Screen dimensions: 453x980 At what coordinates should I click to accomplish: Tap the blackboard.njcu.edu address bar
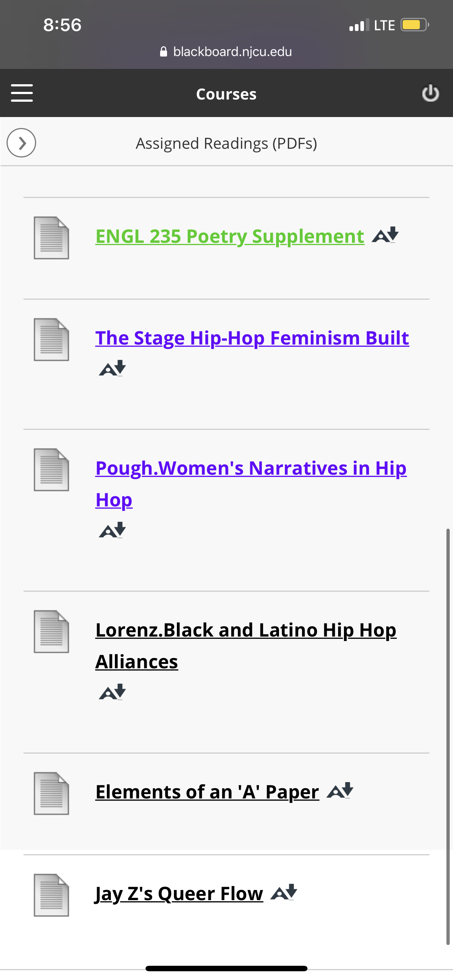[x=226, y=51]
